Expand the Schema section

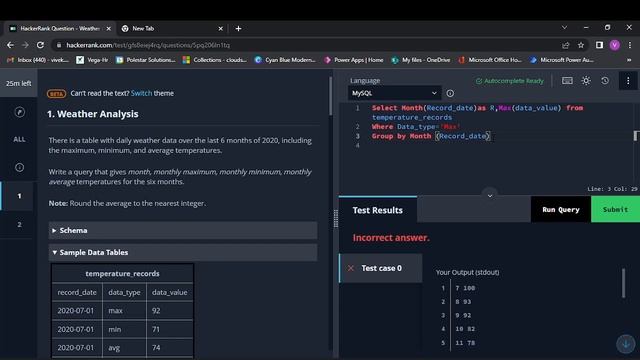coord(183,230)
